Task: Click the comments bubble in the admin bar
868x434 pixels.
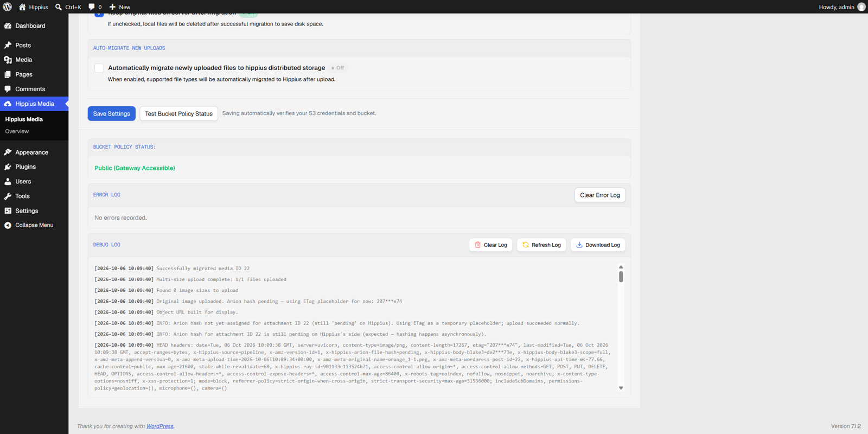Action: click(92, 7)
